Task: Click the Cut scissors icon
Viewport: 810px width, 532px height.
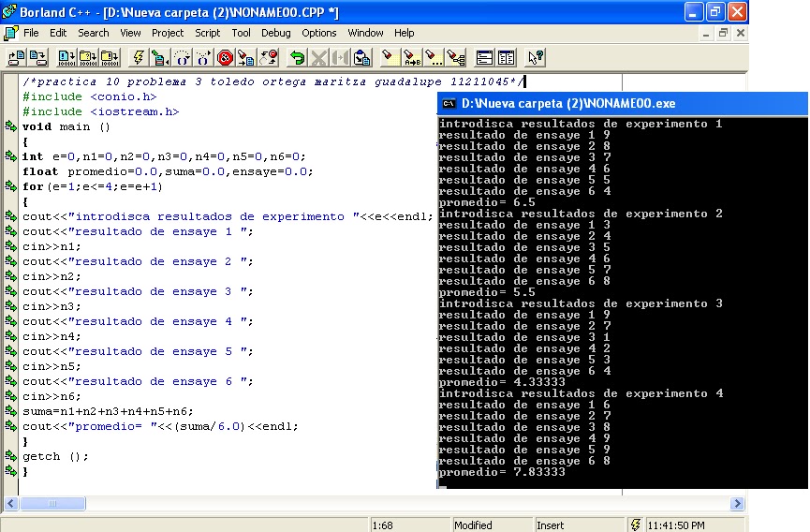Action: [318, 58]
